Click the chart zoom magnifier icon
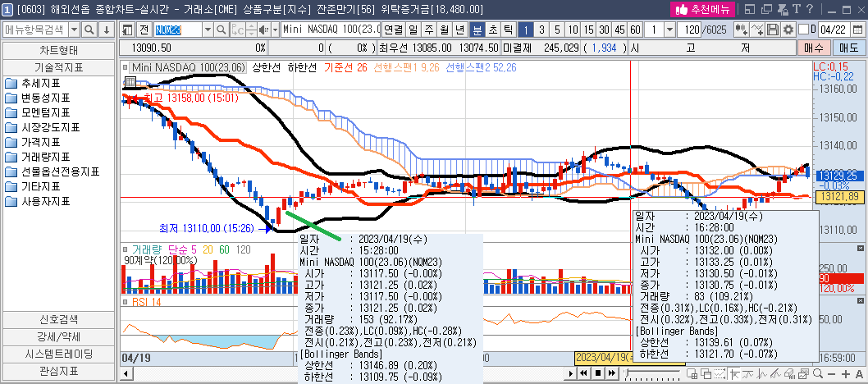The width and height of the screenshot is (868, 384). click(818, 373)
